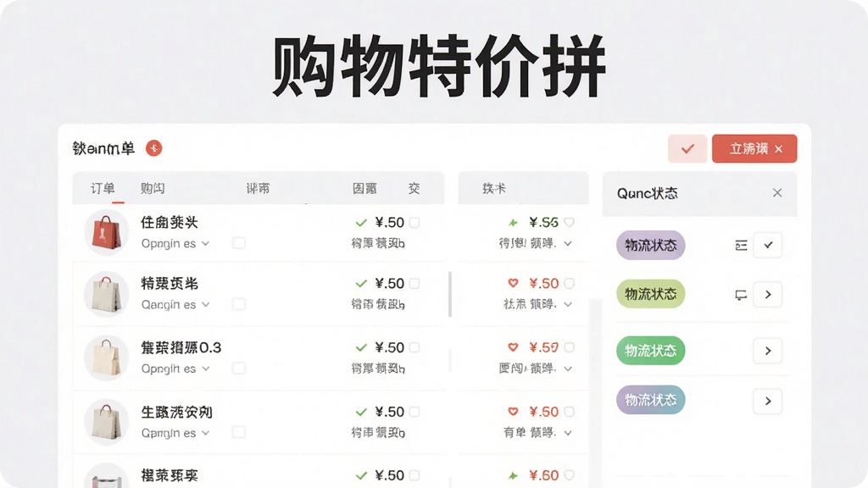Select the 拨卡 column header
The image size is (868, 488).
coord(494,189)
